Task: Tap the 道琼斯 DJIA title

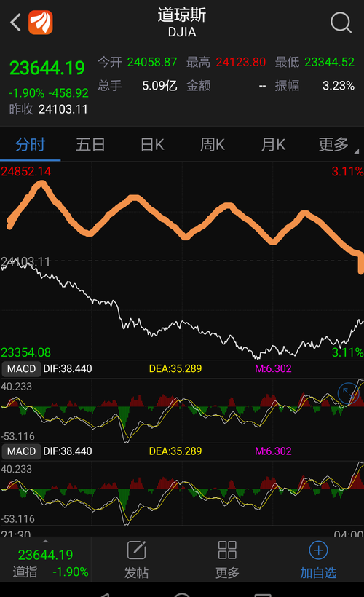Action: [182, 23]
